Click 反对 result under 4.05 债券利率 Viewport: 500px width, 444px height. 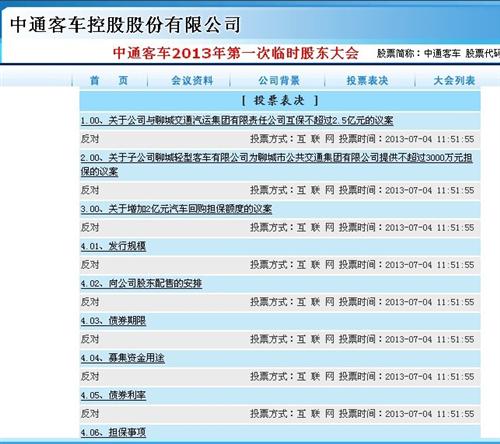pos(90,414)
